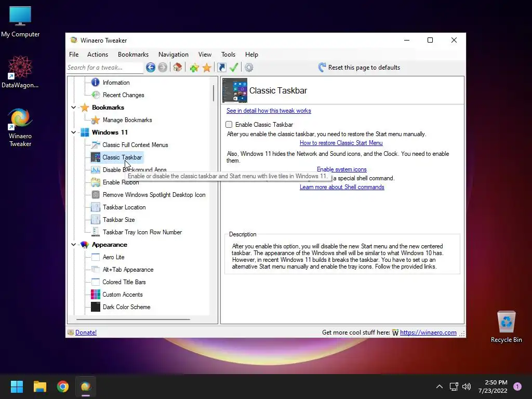This screenshot has width=532, height=399.
Task: Open the notification badge in system tray
Action: [517, 387]
